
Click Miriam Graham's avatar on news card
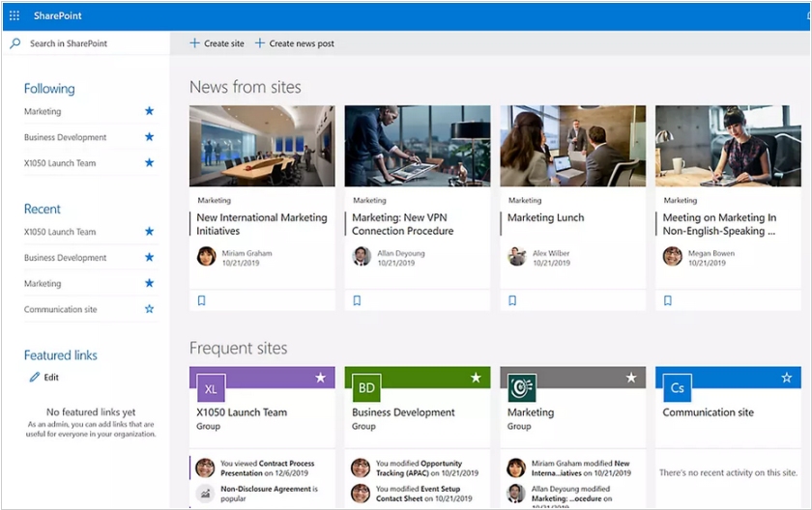coord(206,256)
